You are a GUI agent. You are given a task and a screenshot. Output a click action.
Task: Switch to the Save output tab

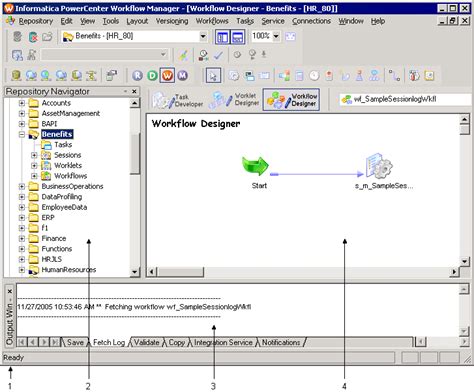pos(75,342)
